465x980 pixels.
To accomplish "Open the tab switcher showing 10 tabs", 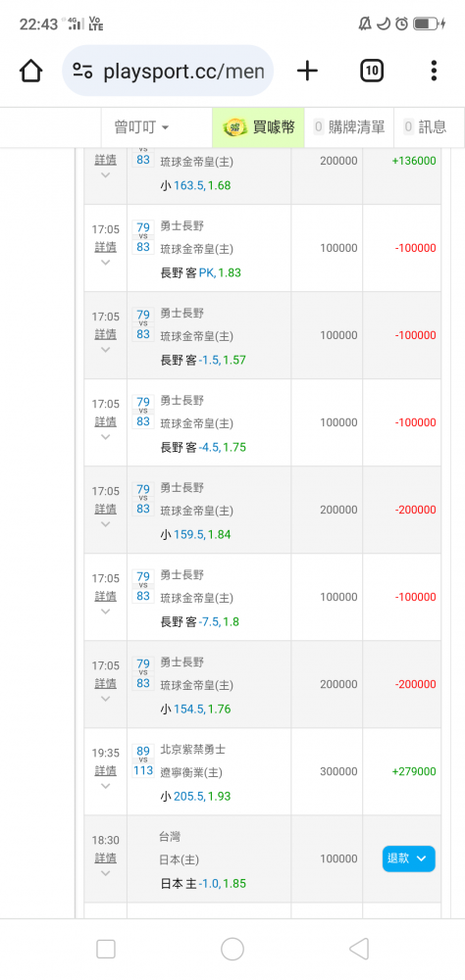I will click(x=372, y=71).
